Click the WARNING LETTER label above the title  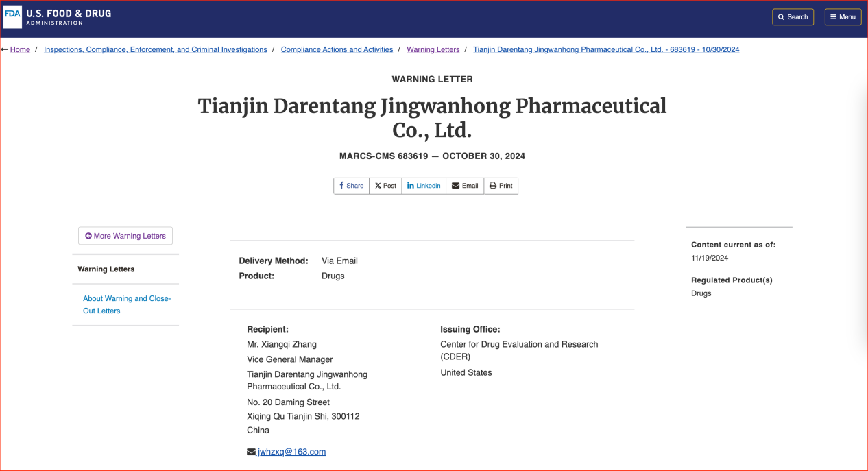pyautogui.click(x=433, y=79)
